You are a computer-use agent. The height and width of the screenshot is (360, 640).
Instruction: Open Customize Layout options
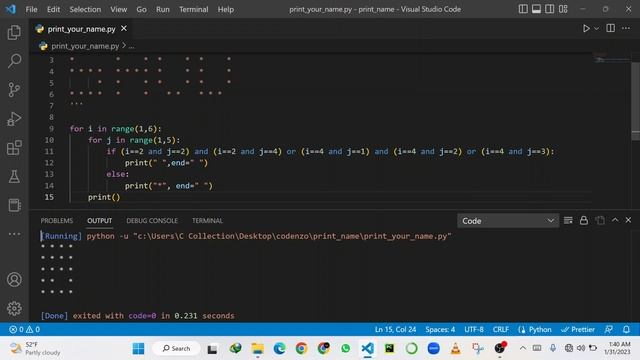click(x=563, y=9)
